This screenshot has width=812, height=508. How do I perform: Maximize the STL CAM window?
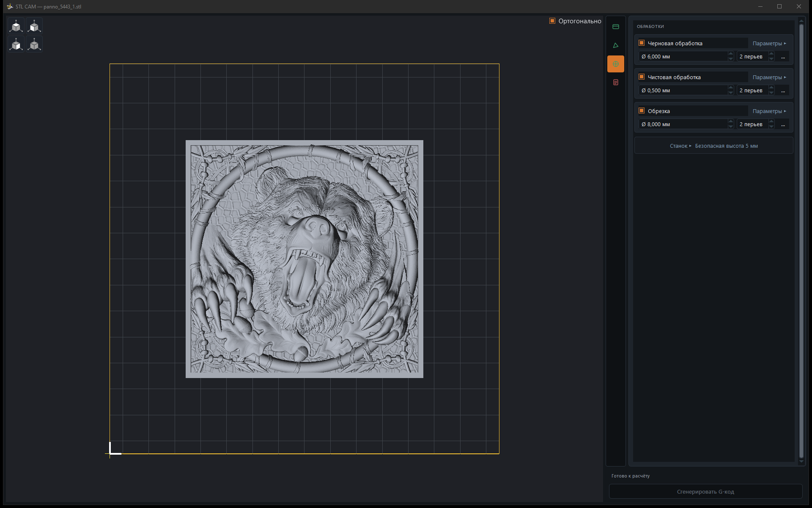[779, 6]
